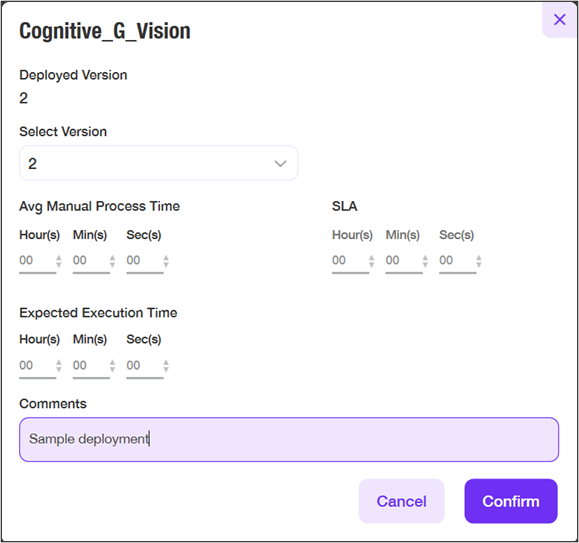Screen dimensions: 579x543
Task: Focus Avg Manual Process Time hours field
Action: pyautogui.click(x=37, y=261)
